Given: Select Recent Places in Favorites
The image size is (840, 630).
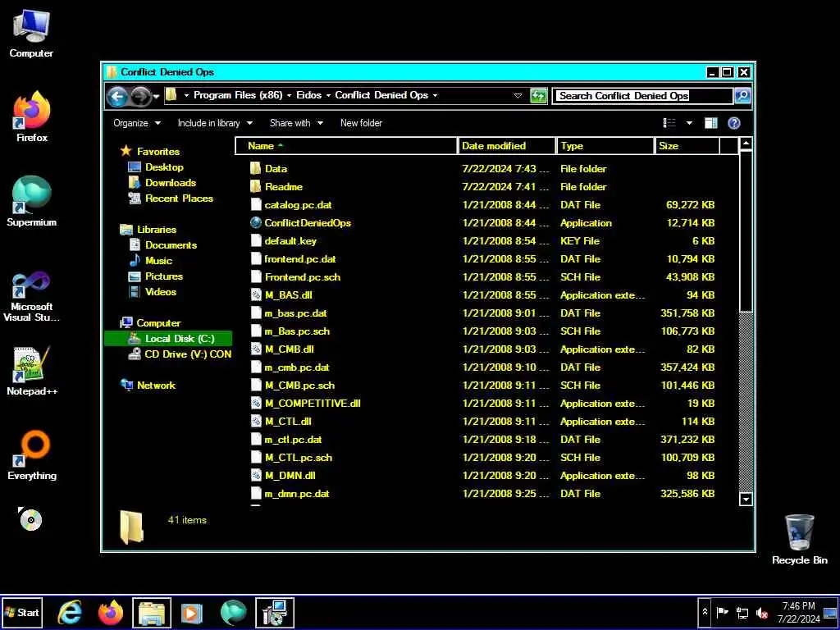Looking at the screenshot, I should [179, 199].
